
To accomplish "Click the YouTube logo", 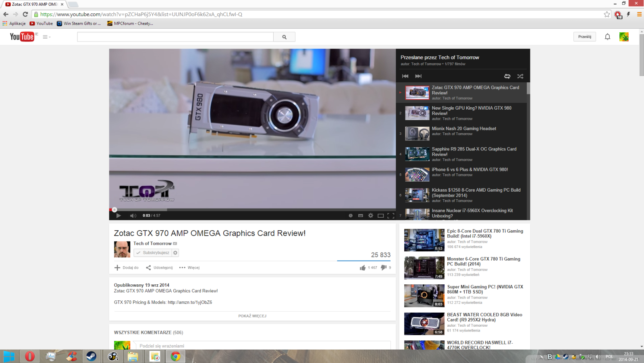I will (x=22, y=37).
